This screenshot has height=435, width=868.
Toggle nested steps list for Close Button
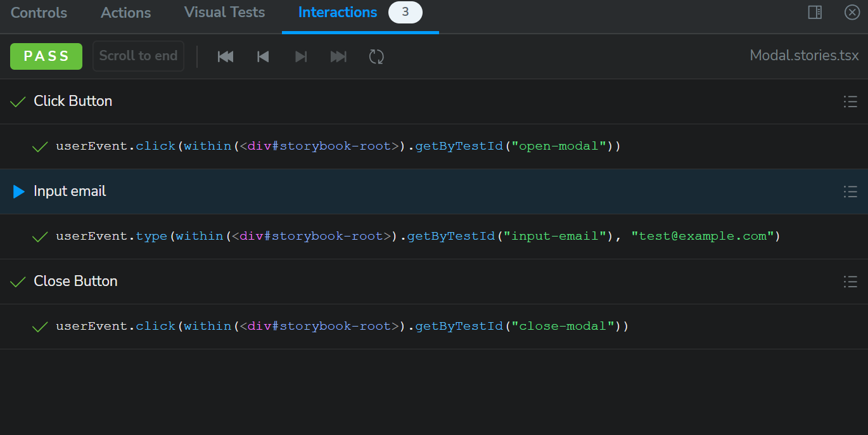point(850,282)
